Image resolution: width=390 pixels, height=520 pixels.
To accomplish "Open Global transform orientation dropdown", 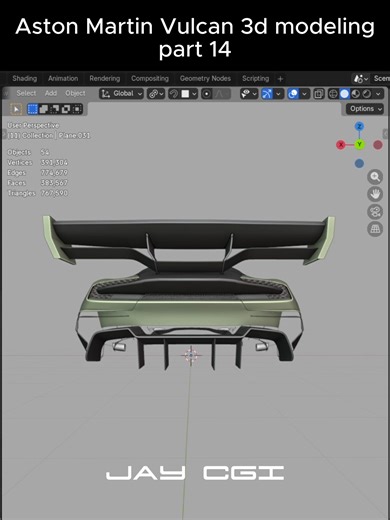I will pyautogui.click(x=121, y=94).
